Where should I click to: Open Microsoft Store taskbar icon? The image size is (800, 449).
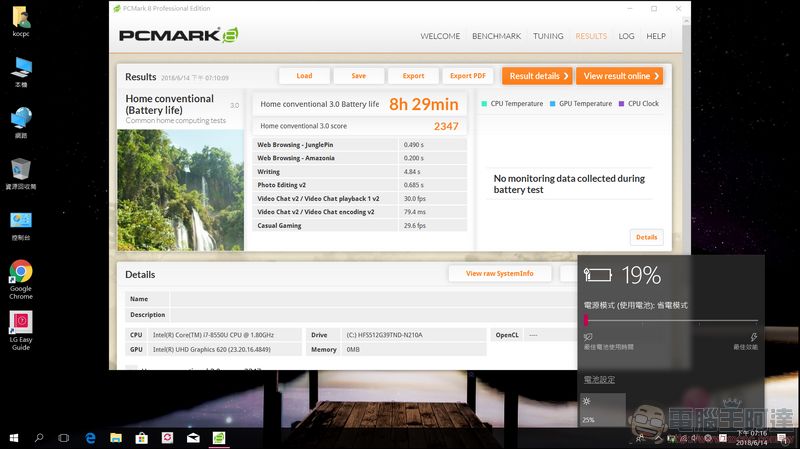[x=142, y=438]
